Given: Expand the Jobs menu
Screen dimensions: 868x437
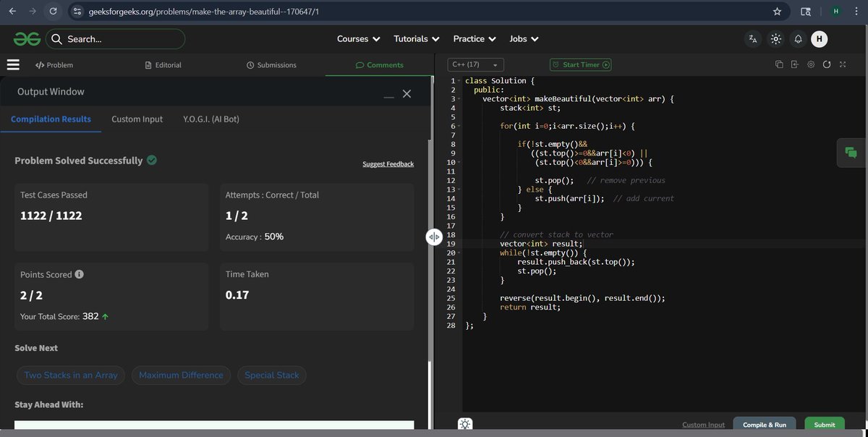Looking at the screenshot, I should 524,39.
